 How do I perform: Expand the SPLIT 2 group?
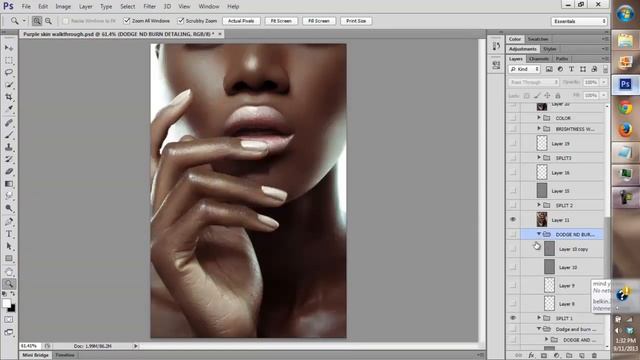tap(539, 205)
